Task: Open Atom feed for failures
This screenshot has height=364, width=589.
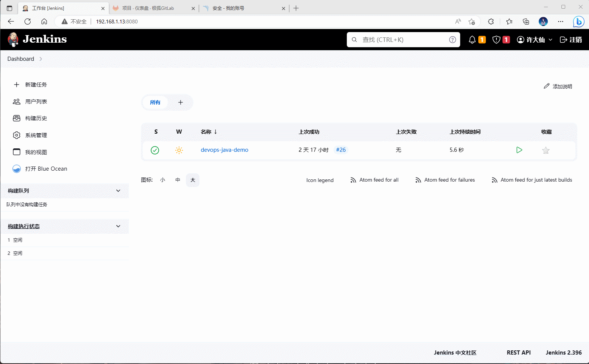Action: [x=445, y=180]
